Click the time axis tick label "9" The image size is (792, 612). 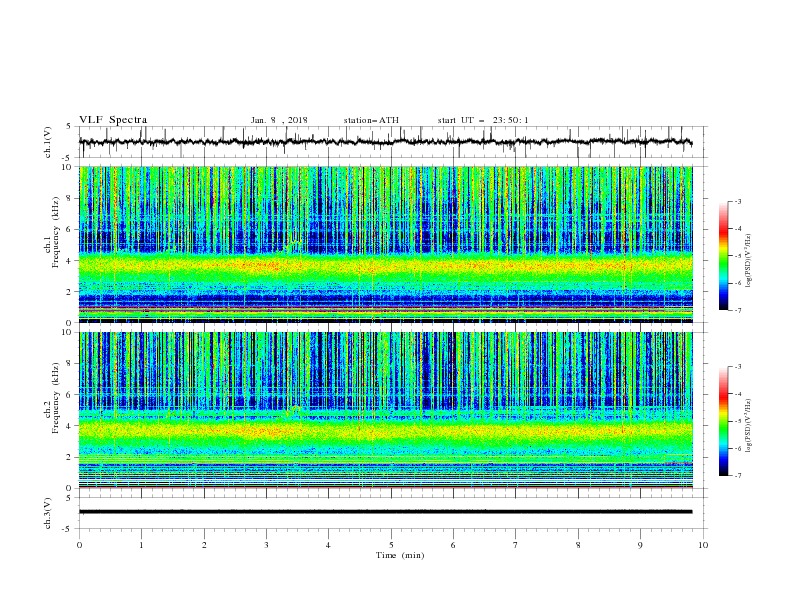(x=640, y=545)
